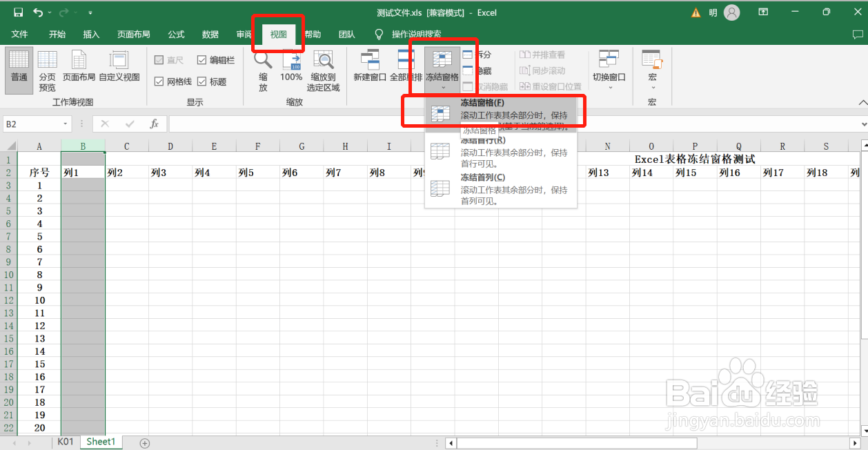Click the ribbon display options icon
Image resolution: width=868 pixels, height=450 pixels.
point(764,12)
